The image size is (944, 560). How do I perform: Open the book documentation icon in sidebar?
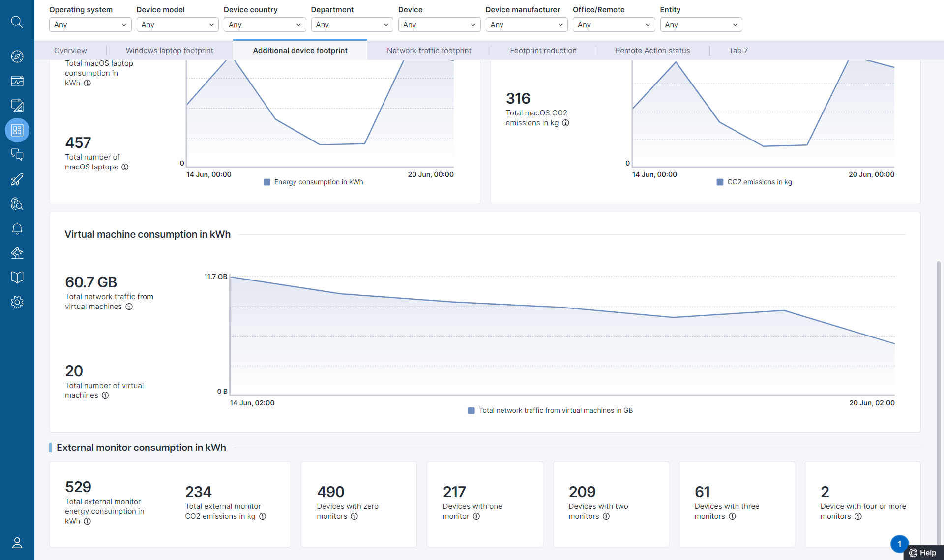pos(17,278)
